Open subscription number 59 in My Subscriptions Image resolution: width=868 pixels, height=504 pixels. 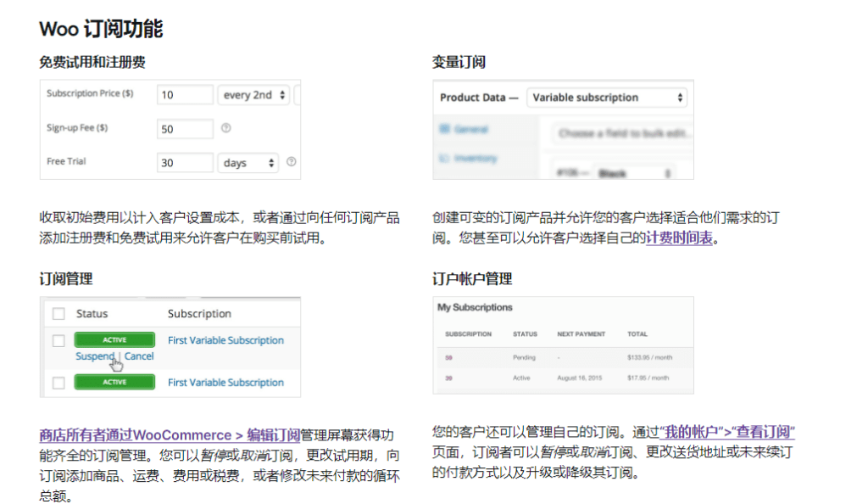click(x=449, y=358)
